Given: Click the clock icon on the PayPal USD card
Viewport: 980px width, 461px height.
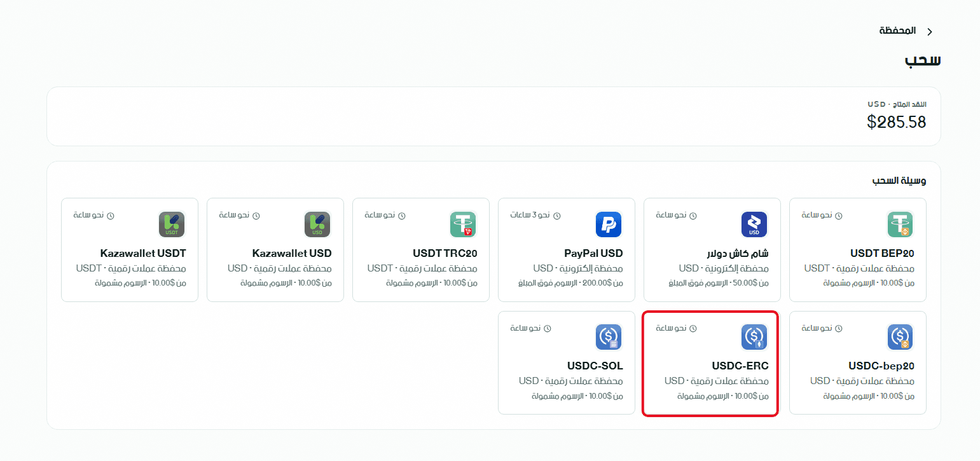Looking at the screenshot, I should (x=557, y=216).
